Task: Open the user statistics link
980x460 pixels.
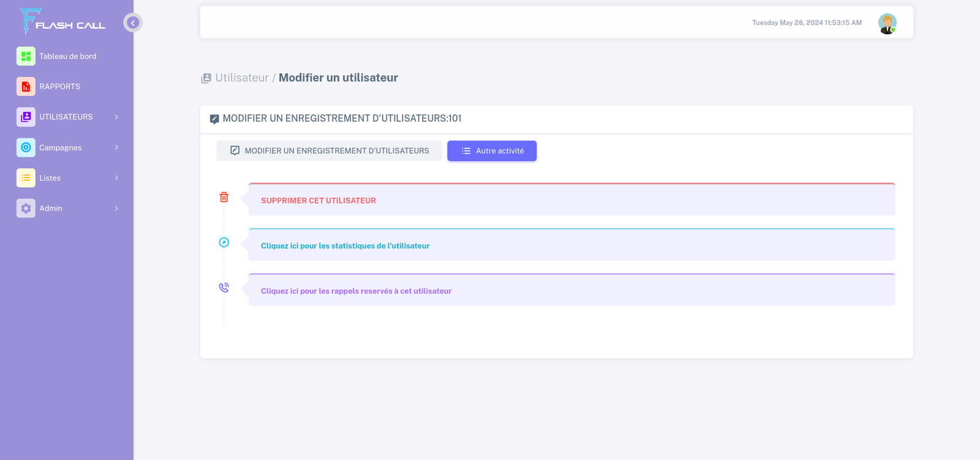Action: tap(345, 246)
